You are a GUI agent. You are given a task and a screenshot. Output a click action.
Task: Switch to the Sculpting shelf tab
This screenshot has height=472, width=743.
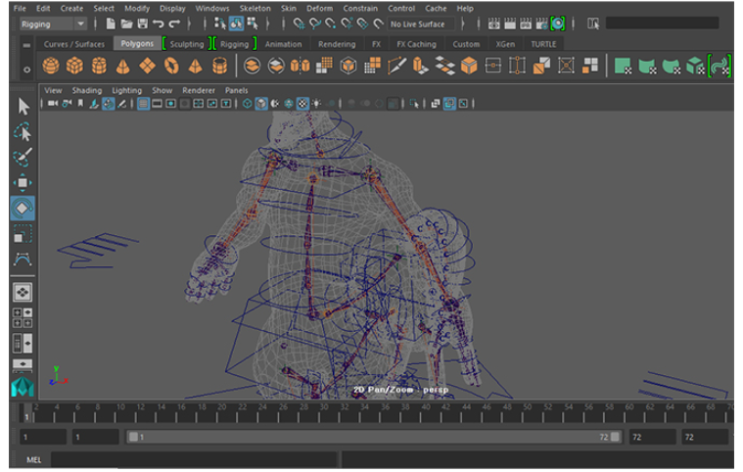[x=187, y=44]
